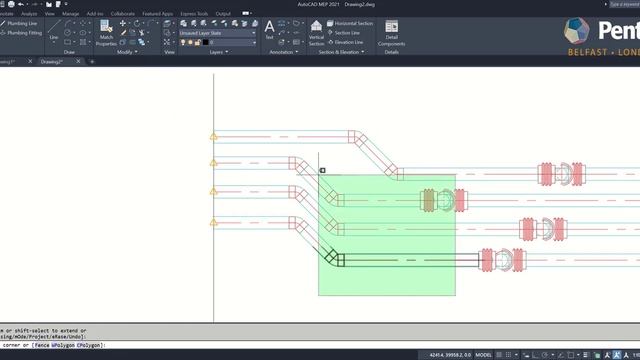Select the Plumbing Line tool
Screen dimensions: 640x360
19,24
